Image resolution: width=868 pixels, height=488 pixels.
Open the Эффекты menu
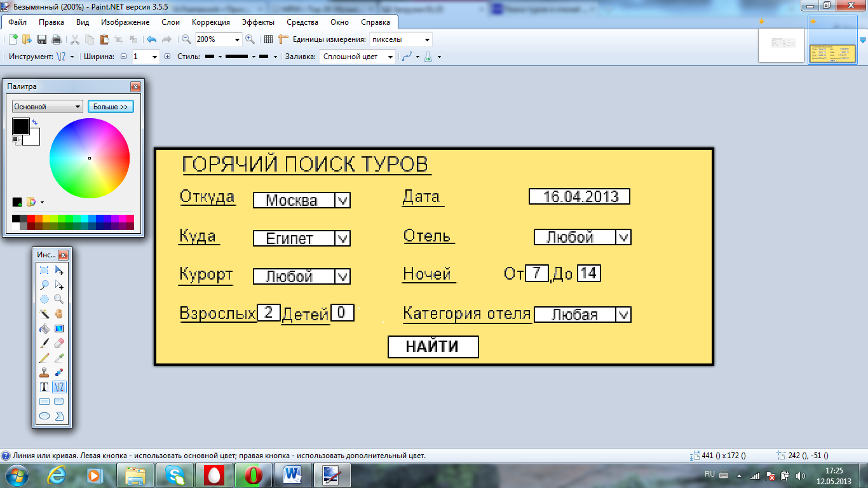coord(258,22)
